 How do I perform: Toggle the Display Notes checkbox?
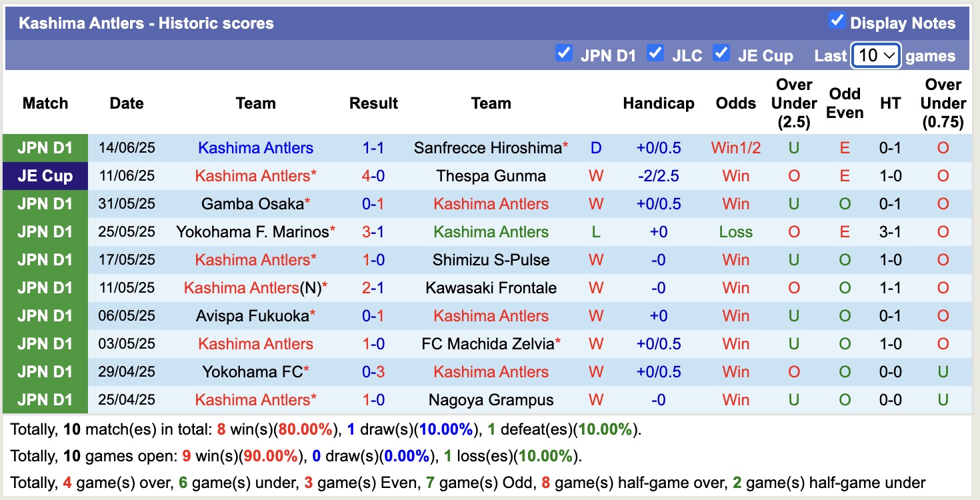point(837,21)
